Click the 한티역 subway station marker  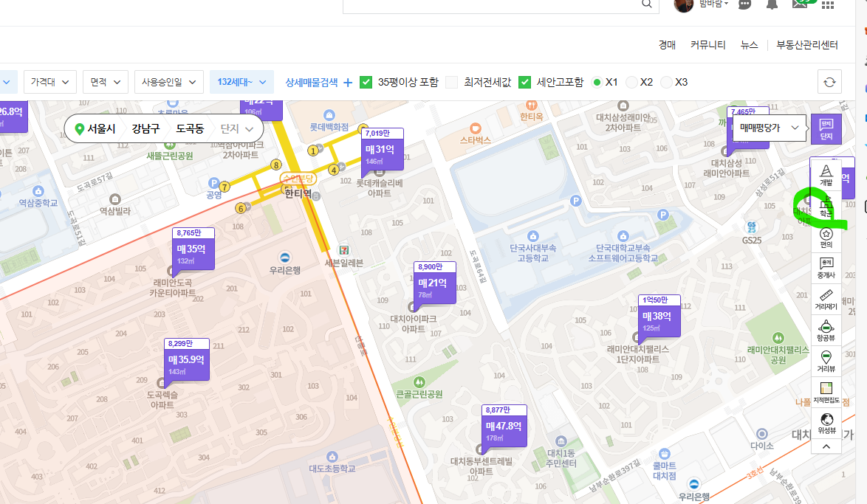298,193
